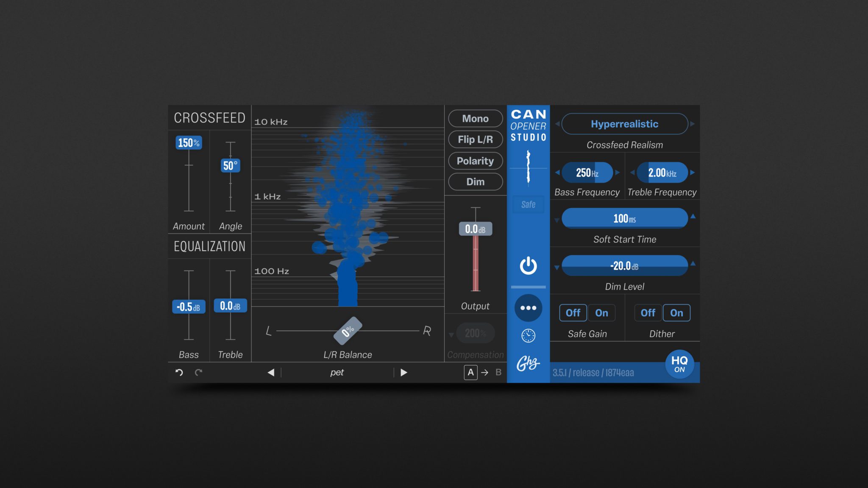
Task: Click the HQ ON badge
Action: point(680,364)
